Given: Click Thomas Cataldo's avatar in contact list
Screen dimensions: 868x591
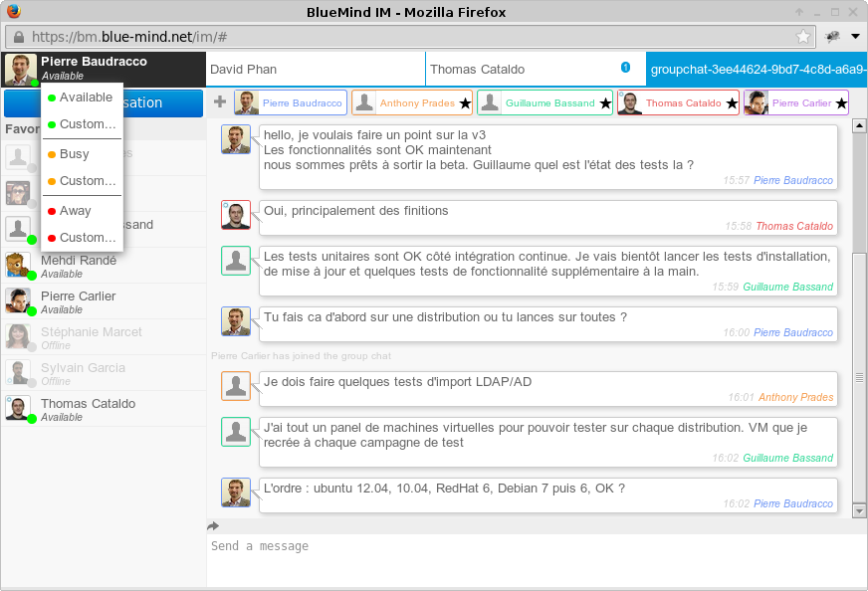Looking at the screenshot, I should (x=18, y=408).
